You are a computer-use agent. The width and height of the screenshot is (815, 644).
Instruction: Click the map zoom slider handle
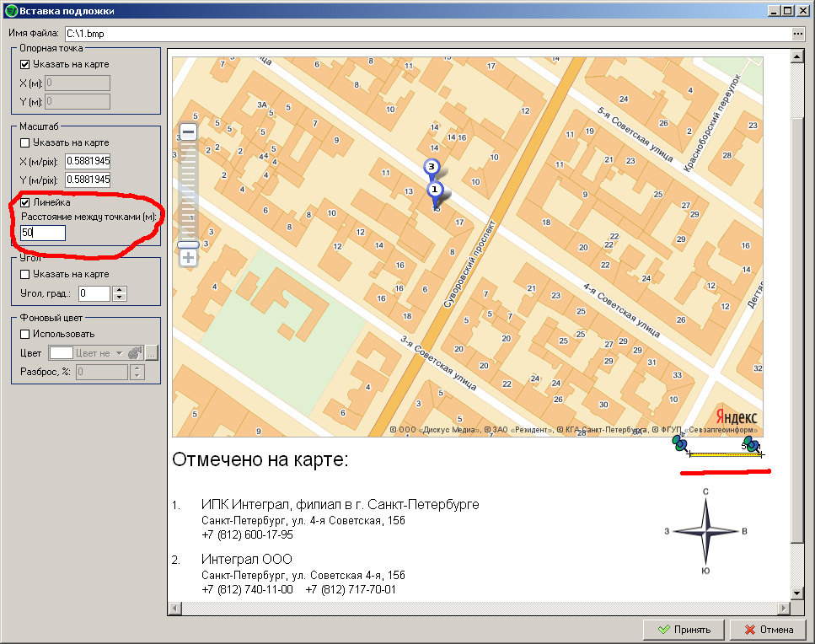[x=188, y=244]
